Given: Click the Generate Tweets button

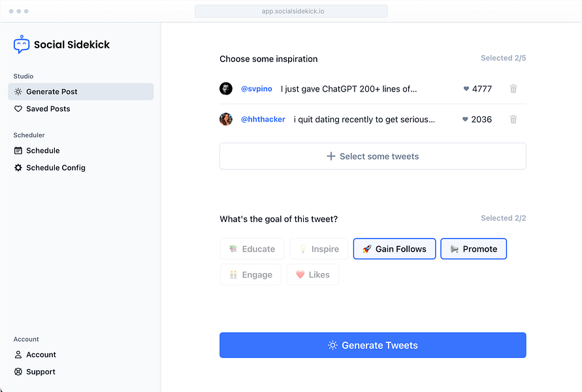Looking at the screenshot, I should tap(373, 345).
